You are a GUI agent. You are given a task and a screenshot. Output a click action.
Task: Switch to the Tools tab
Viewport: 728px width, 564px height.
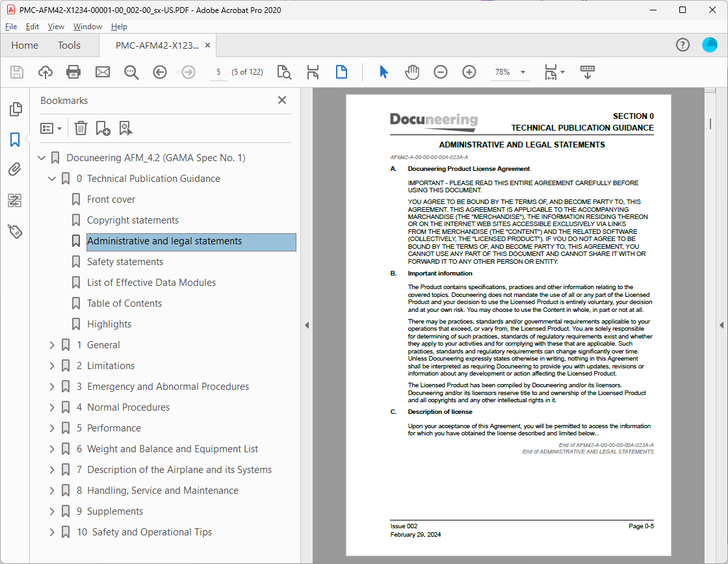click(x=69, y=45)
